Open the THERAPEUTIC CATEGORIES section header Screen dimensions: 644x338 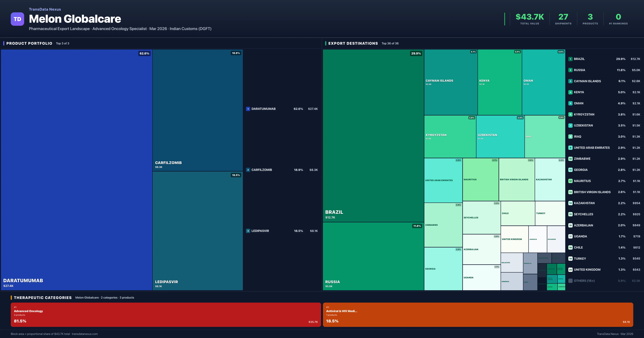pyautogui.click(x=43, y=297)
